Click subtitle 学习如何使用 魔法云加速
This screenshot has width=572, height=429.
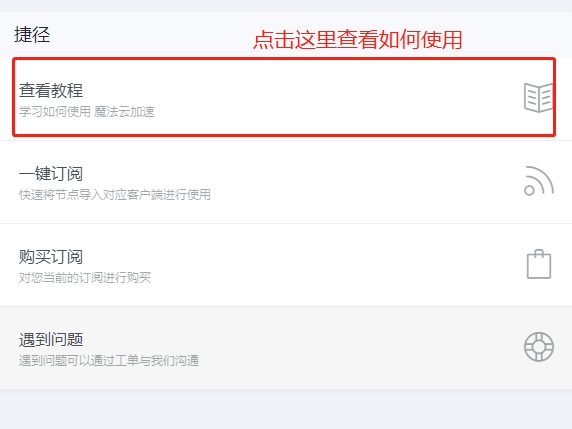pyautogui.click(x=87, y=112)
